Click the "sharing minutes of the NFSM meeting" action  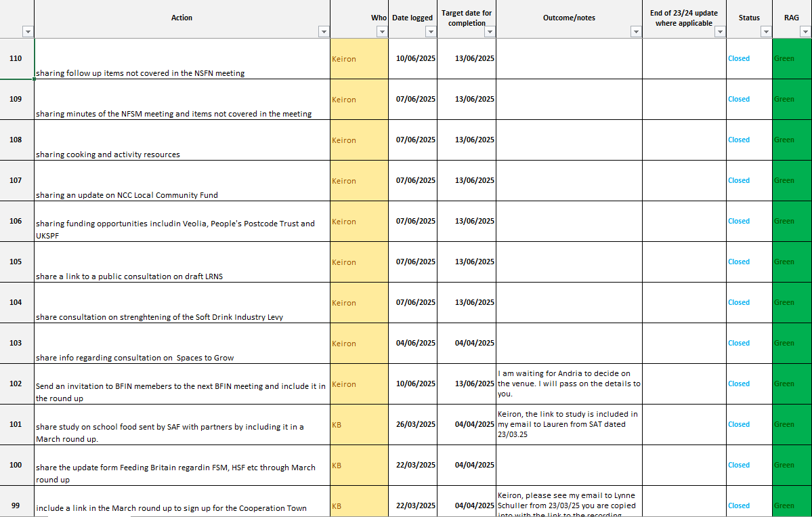tap(182, 100)
